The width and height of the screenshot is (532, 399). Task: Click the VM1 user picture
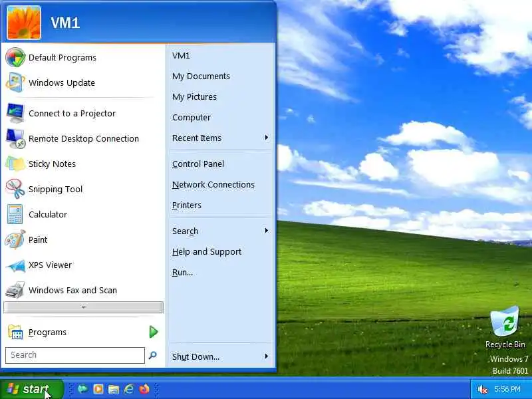tap(24, 23)
